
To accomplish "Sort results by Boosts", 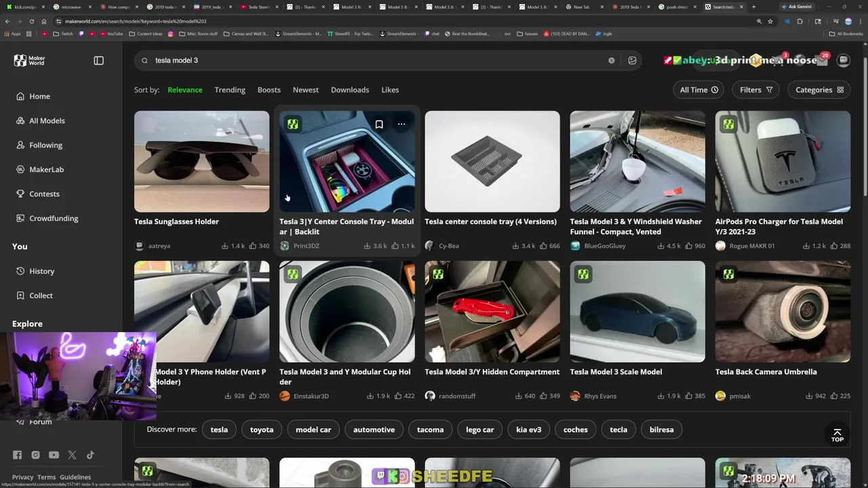I will [269, 89].
